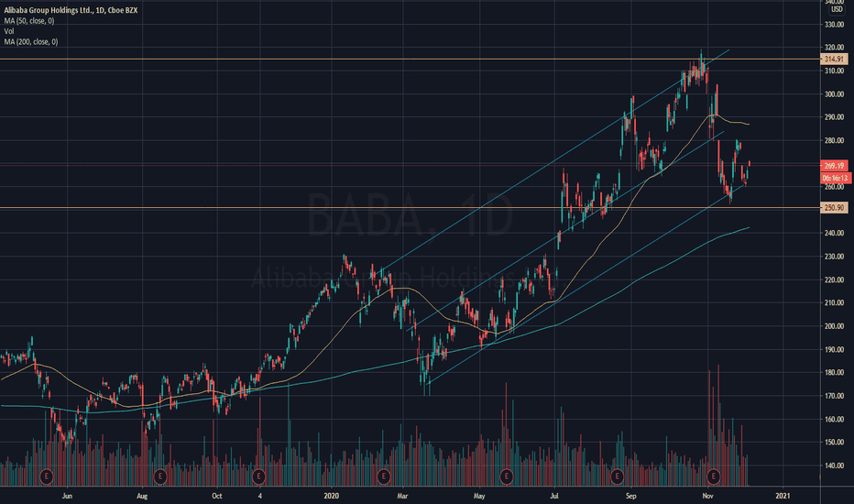
Task: Click the MA (50, close, 0) indicator legend
Action: (29, 21)
